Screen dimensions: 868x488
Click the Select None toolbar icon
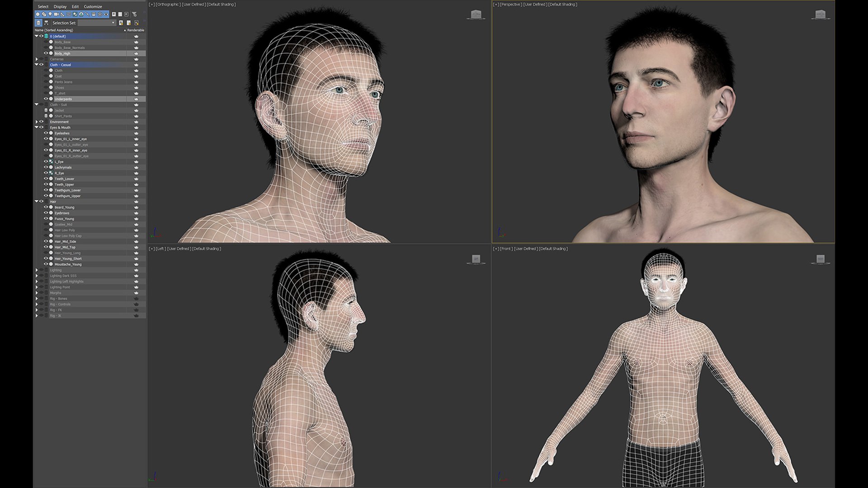pos(120,14)
